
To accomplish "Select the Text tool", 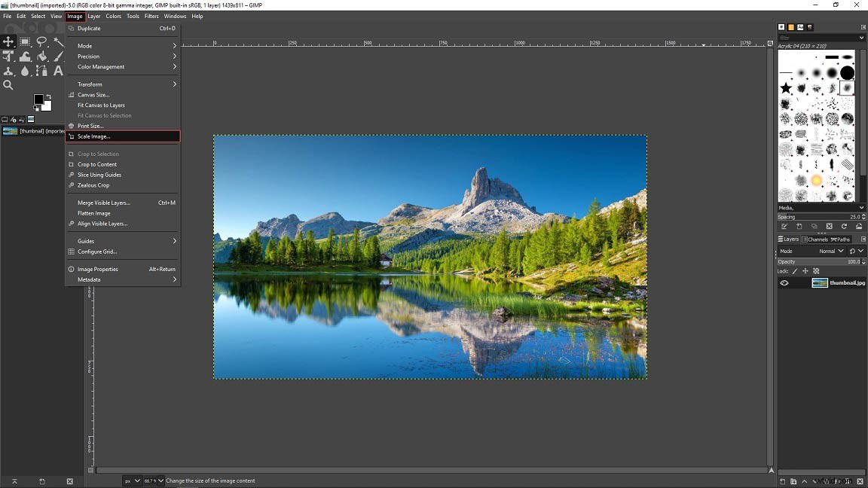I will coord(59,70).
